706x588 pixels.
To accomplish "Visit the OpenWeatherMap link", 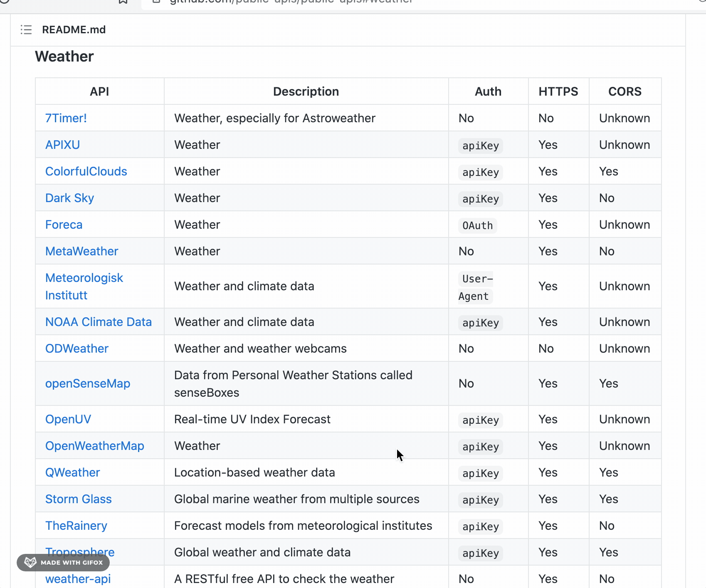I will (x=95, y=446).
